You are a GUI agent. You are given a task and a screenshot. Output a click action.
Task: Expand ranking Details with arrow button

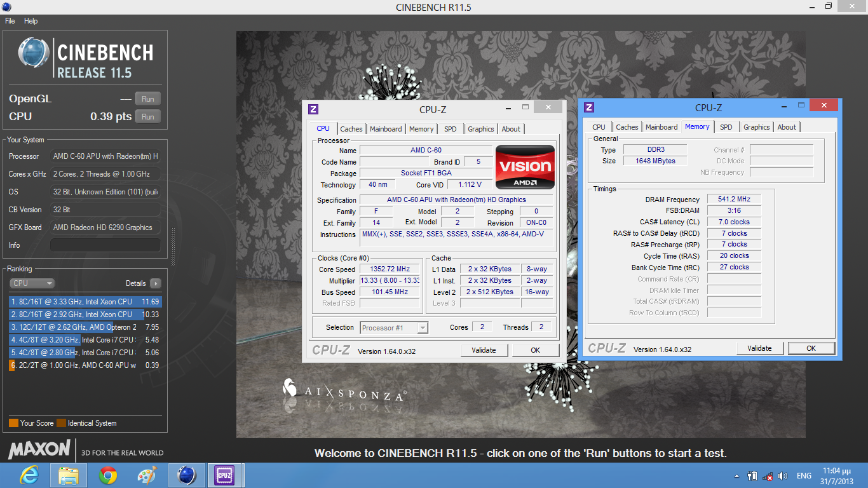coord(155,283)
